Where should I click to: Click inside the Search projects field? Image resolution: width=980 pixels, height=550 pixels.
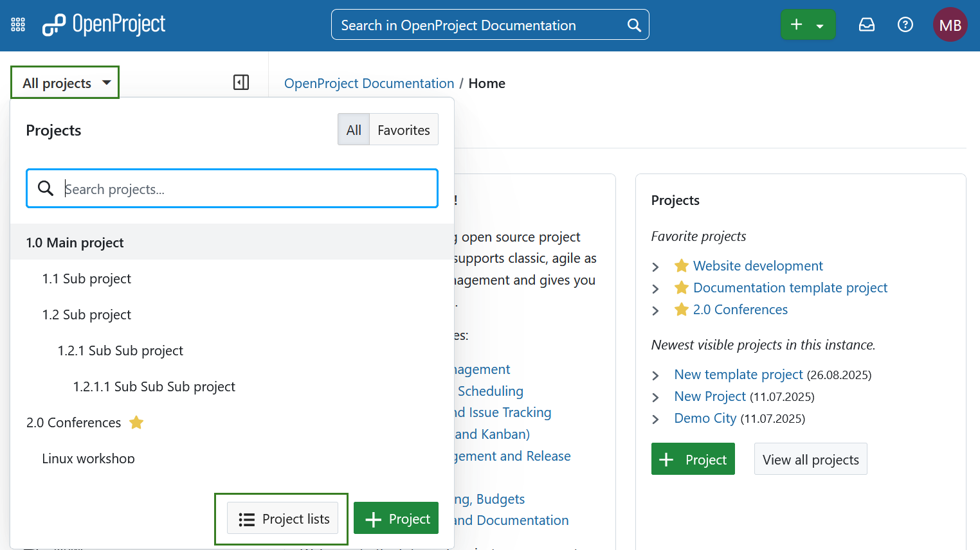(231, 188)
